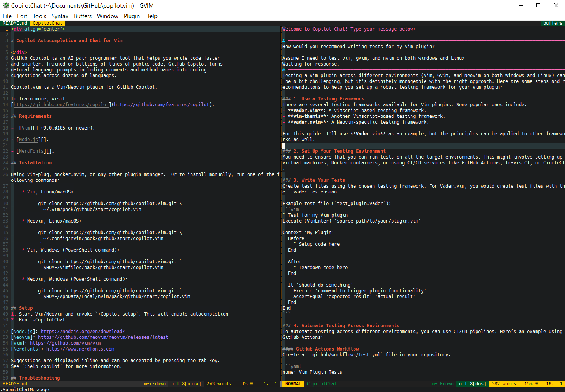Click the '2. Set Up Your Testing Environment' heading
This screenshot has width=565, height=392.
coord(334,151)
